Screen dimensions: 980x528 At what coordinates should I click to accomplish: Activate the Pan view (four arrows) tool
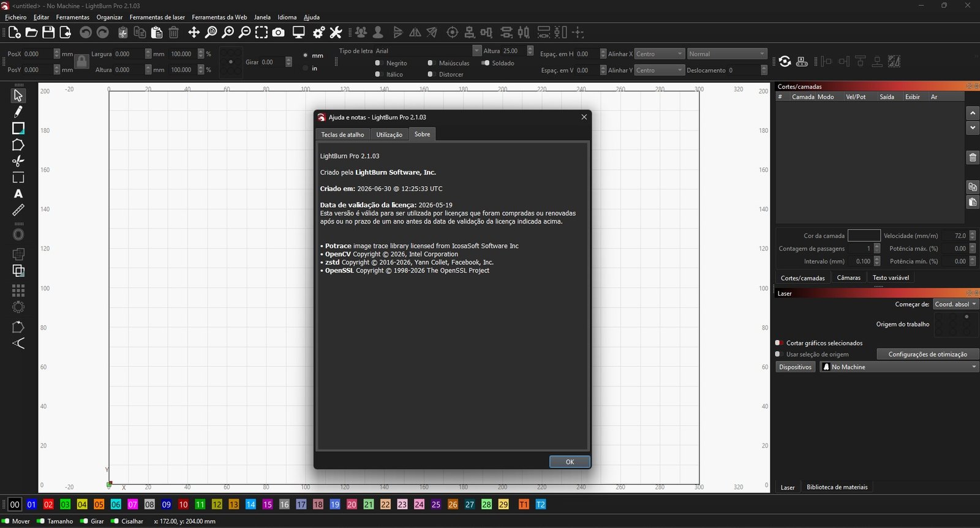pyautogui.click(x=194, y=32)
